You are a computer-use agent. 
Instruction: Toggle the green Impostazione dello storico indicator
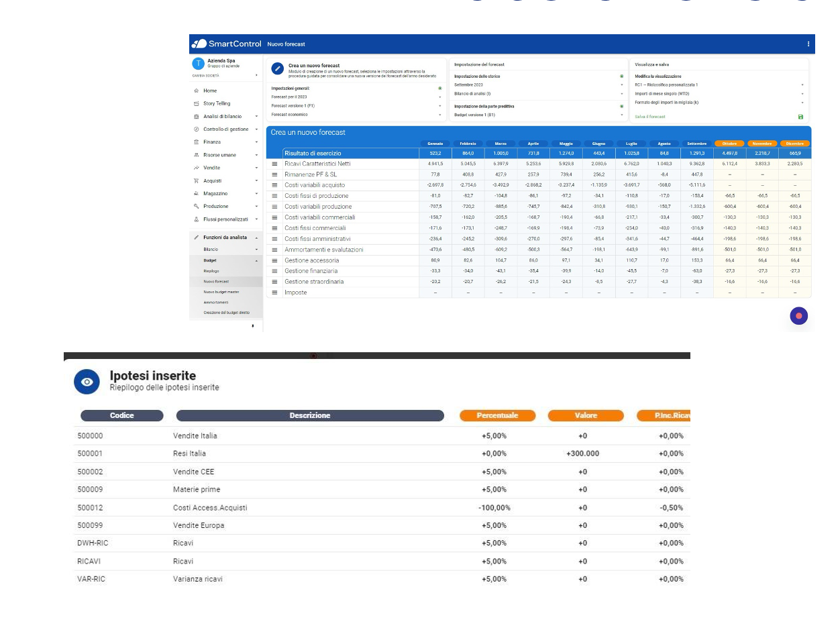tap(622, 76)
